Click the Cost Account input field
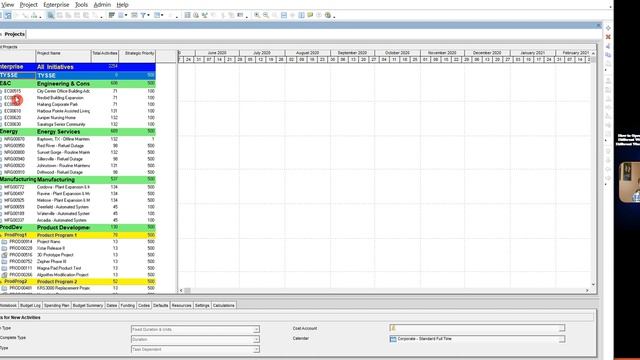 pyautogui.click(x=474, y=328)
